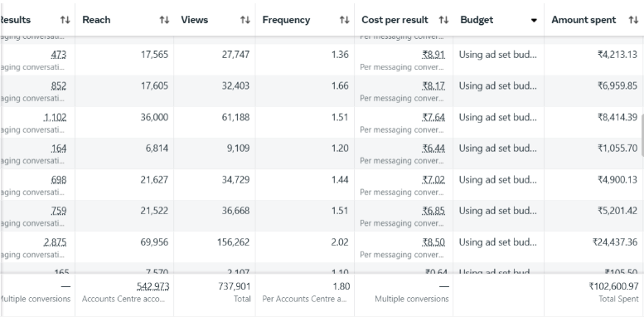The height and width of the screenshot is (317, 644).
Task: Select reach value 21,627
Action: coord(154,180)
